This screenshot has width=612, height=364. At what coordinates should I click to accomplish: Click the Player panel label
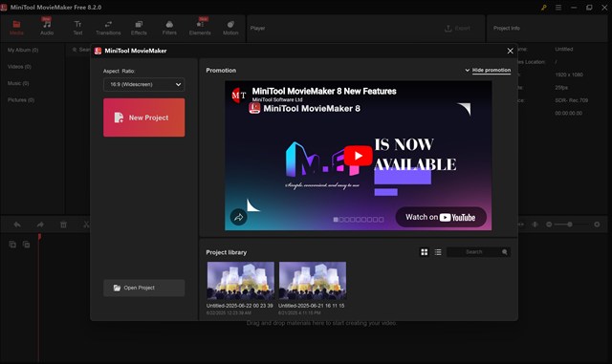[257, 28]
